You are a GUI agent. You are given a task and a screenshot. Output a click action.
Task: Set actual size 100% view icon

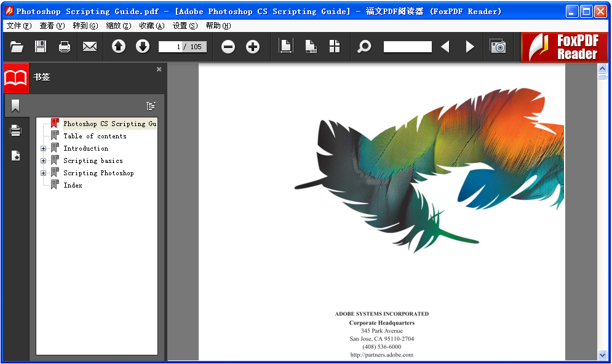[x=311, y=47]
